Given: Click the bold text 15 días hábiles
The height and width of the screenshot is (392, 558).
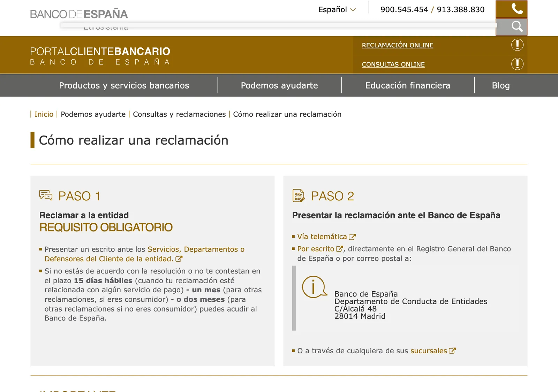Looking at the screenshot, I should 103,280.
